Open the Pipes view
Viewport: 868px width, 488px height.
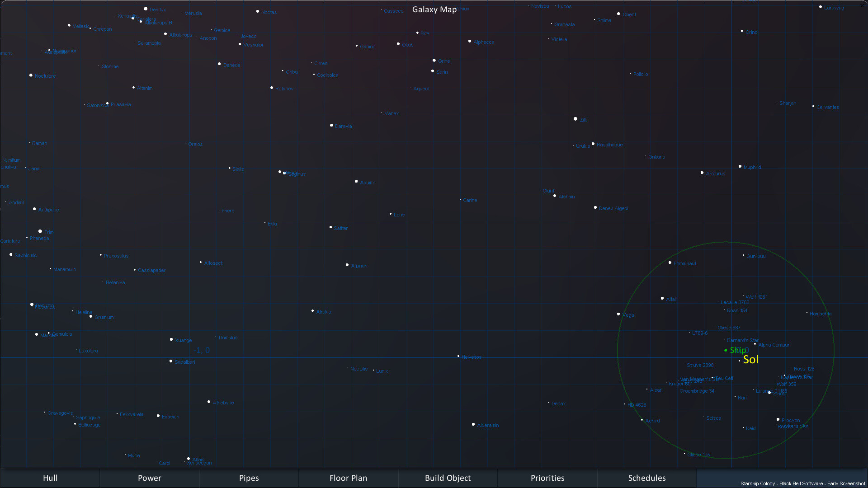tap(249, 478)
